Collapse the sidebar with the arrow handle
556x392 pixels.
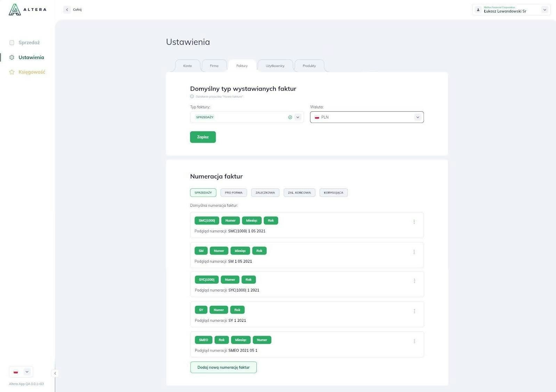coord(55,373)
